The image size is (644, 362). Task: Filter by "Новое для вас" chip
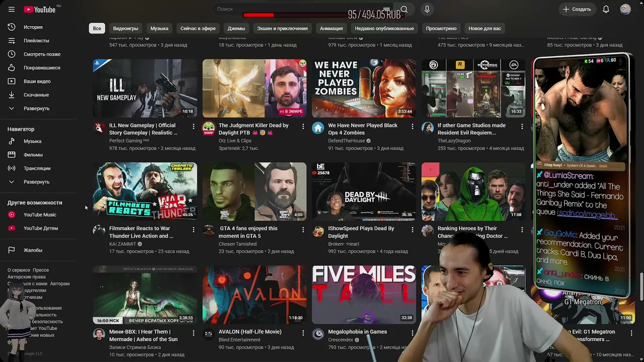[485, 28]
